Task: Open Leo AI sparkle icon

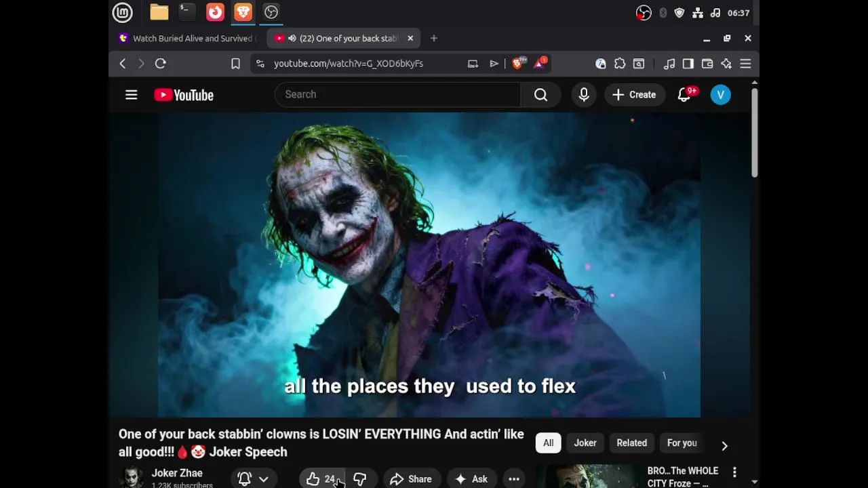Action: click(x=726, y=64)
